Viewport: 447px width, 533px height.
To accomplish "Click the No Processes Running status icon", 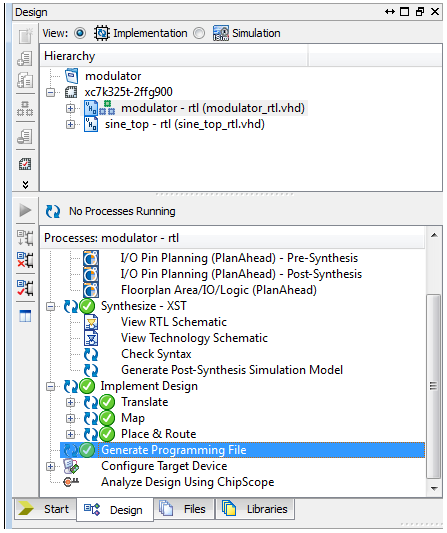I will (53, 211).
